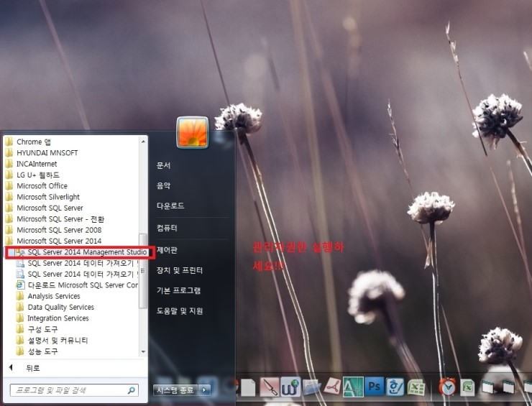Click the W globe taskbar icon
The image size is (532, 406).
pos(290,387)
